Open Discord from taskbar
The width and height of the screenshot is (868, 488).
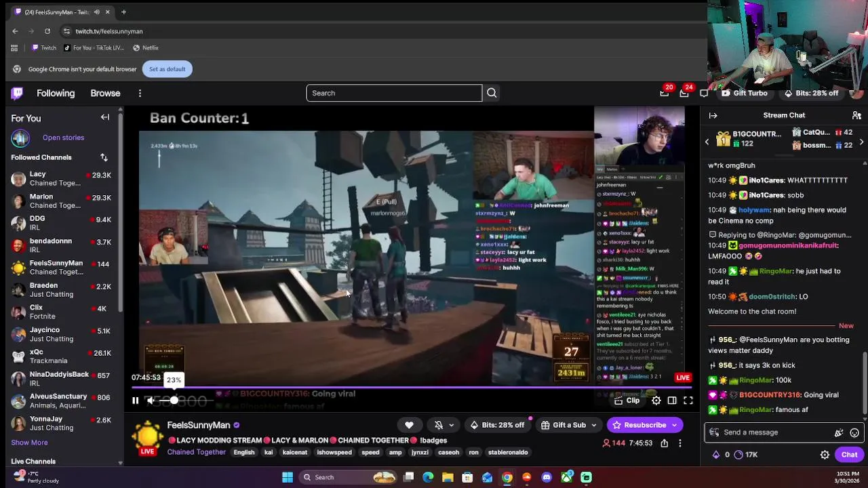point(547,477)
